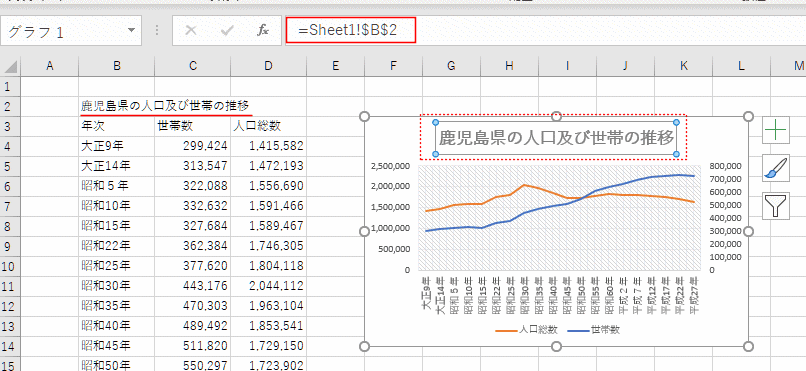Select column D header
The height and width of the screenshot is (371, 806).
pos(268,65)
